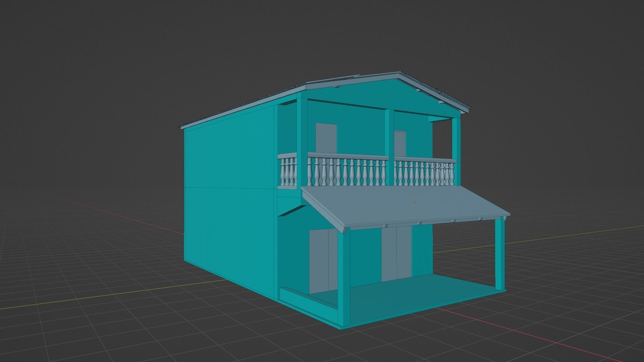Select the ground-floor left door panel
The image size is (644, 362).
(x=323, y=261)
